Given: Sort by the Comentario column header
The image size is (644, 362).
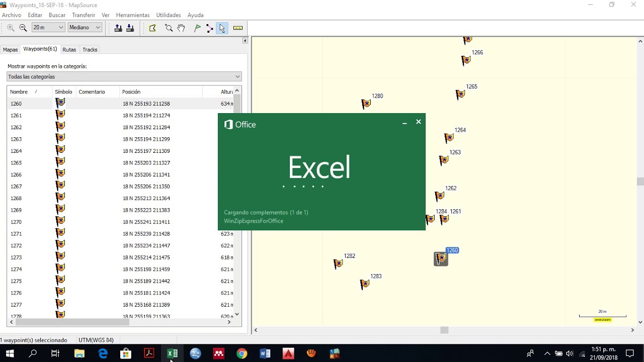Looking at the screenshot, I should click(x=98, y=92).
